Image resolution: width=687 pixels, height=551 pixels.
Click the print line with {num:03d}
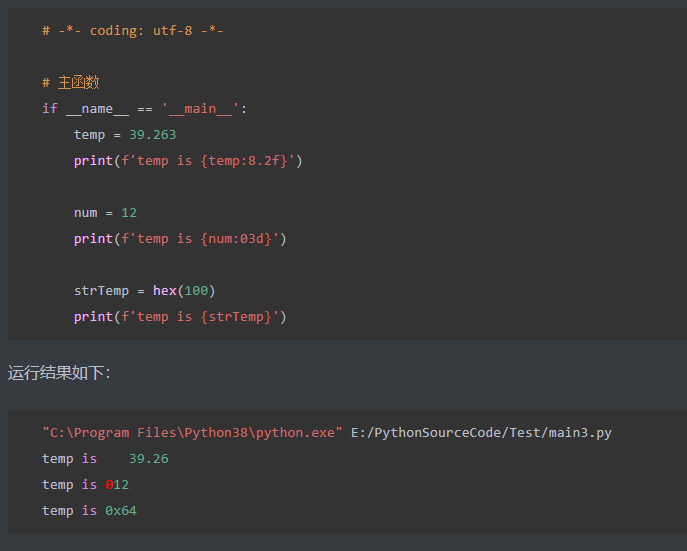(180, 239)
